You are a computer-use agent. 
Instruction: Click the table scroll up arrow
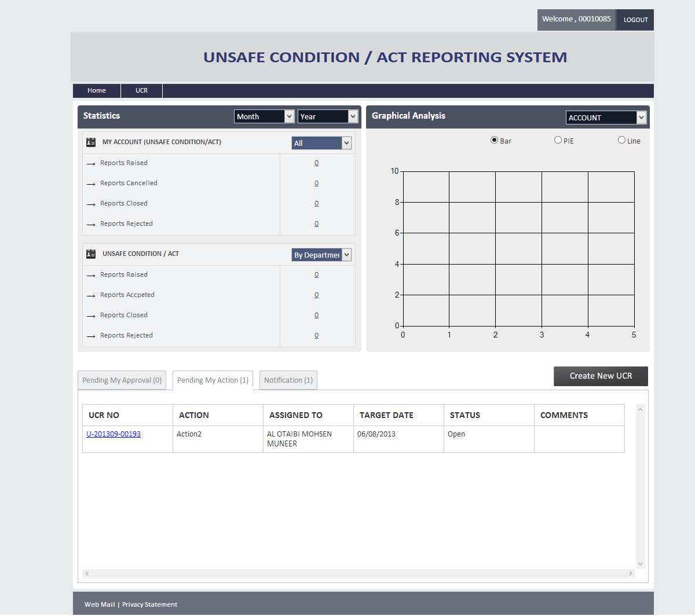(640, 409)
